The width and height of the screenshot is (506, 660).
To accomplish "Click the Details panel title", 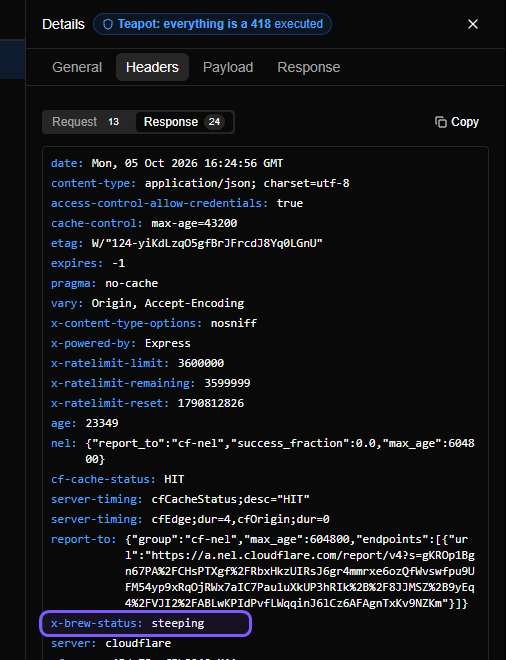I will click(64, 24).
